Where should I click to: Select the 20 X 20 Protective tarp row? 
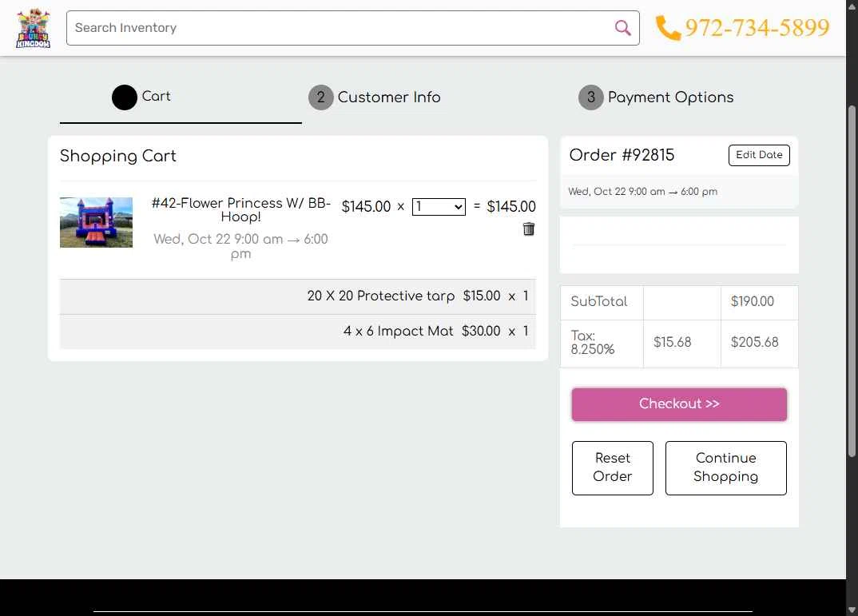(298, 296)
